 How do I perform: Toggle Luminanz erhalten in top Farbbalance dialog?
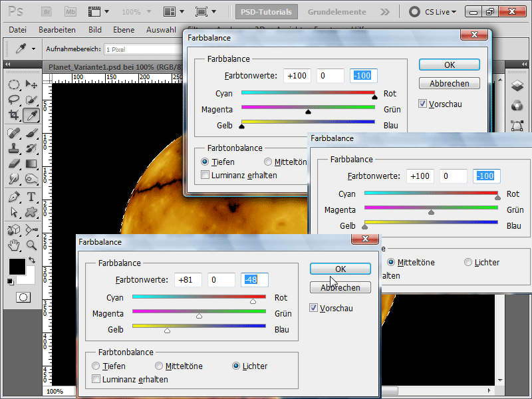coord(205,175)
